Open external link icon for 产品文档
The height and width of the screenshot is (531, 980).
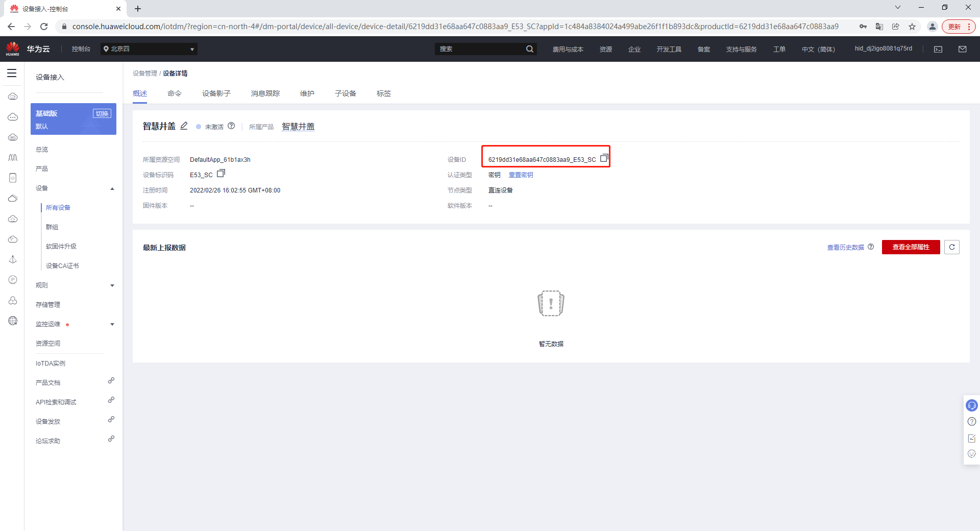pyautogui.click(x=111, y=381)
